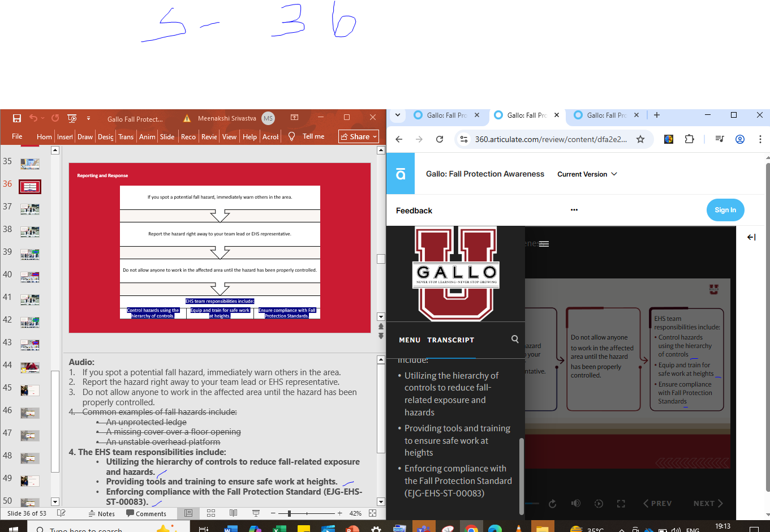Click the Chrome address bar URL
Viewport: 770px width, 532px height.
[550, 139]
